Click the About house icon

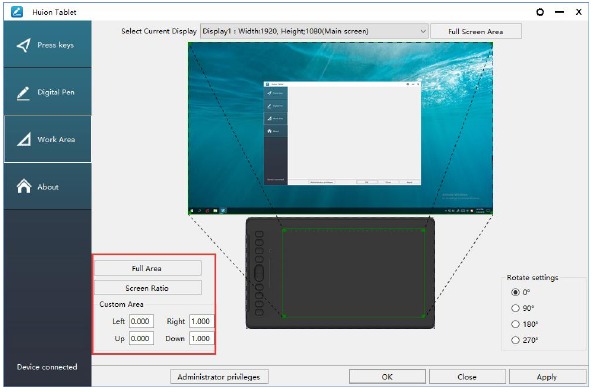[24, 186]
